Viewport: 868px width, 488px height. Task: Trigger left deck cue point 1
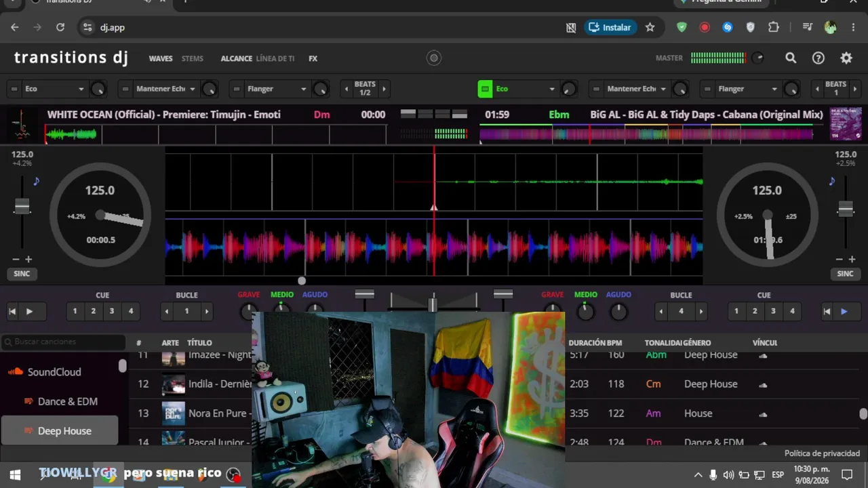(75, 312)
